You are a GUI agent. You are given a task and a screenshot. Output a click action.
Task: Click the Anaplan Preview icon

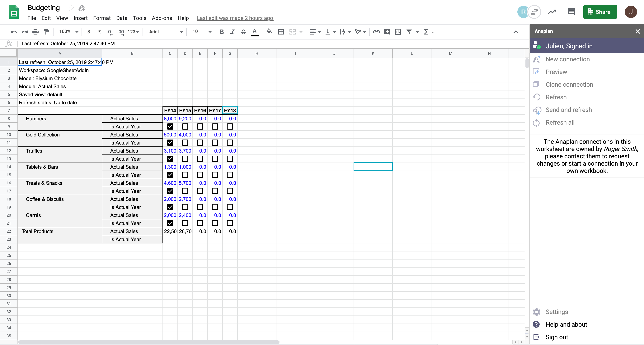(x=537, y=71)
